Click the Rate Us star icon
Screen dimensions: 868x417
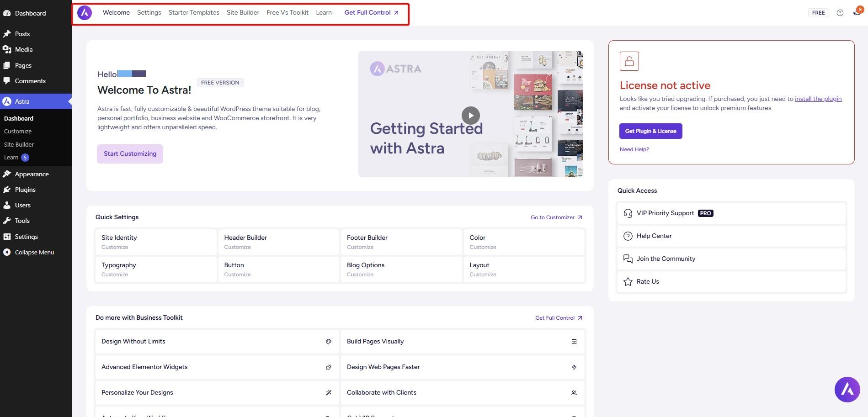628,282
